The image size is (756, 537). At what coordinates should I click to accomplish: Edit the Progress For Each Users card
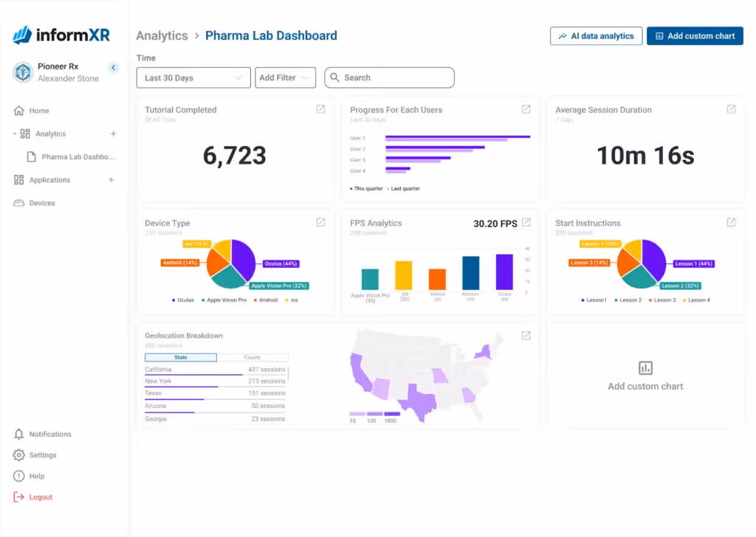pyautogui.click(x=526, y=109)
